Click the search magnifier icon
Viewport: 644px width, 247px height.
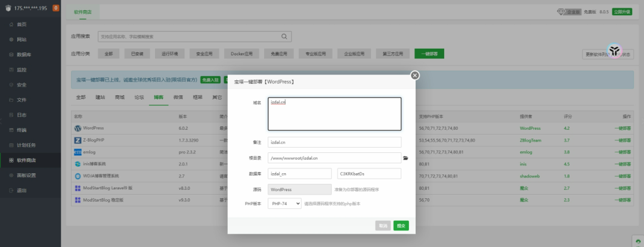coord(284,36)
